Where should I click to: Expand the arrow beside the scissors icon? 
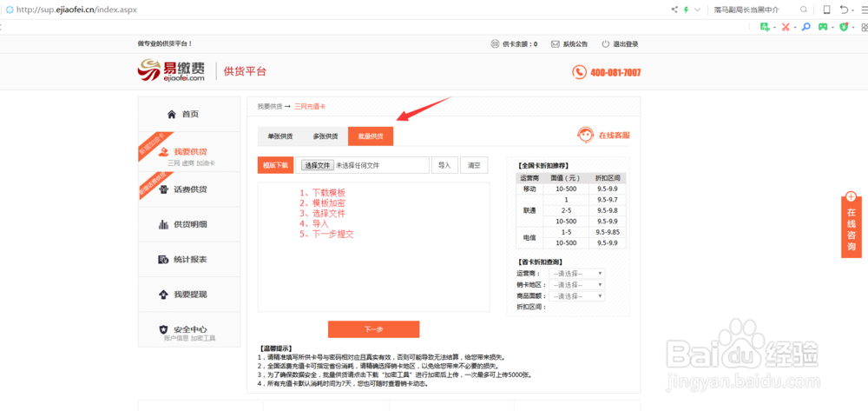coord(795,27)
